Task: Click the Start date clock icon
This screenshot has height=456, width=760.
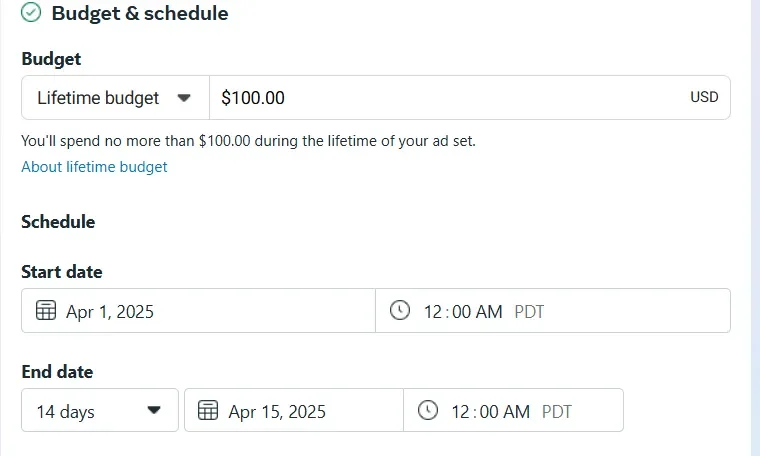Action: 400,311
